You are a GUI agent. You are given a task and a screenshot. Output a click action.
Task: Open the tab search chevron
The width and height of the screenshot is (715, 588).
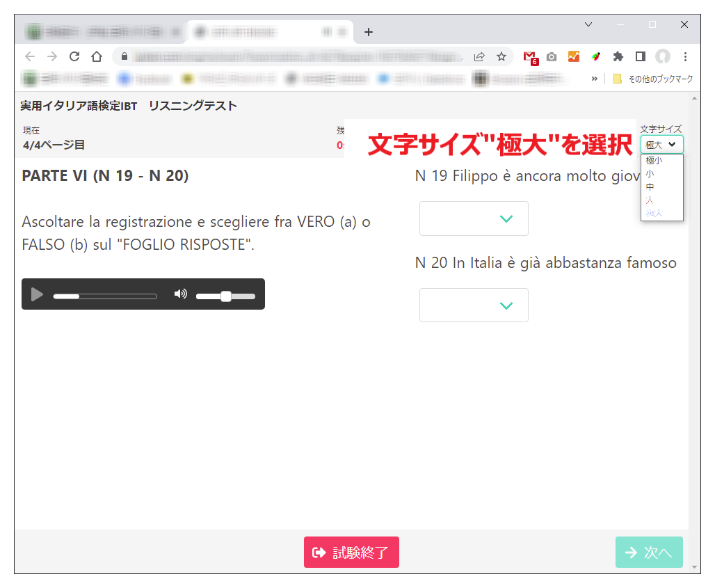click(588, 24)
